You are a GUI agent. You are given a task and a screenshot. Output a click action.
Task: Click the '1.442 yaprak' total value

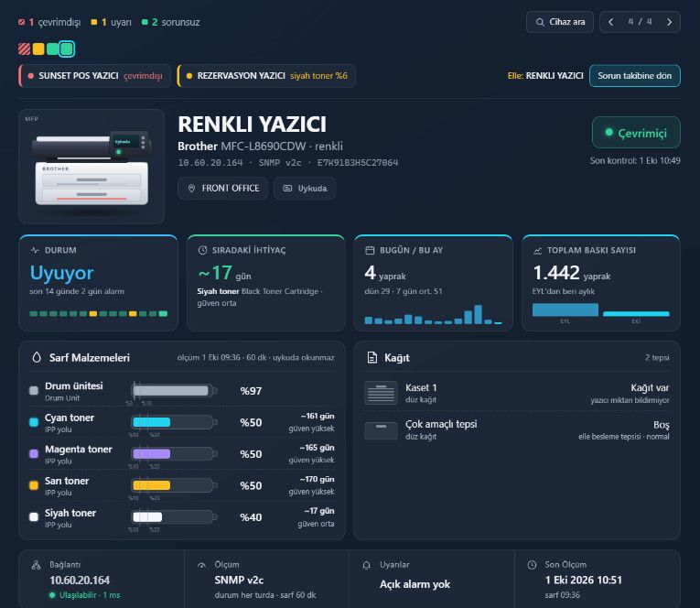click(572, 273)
